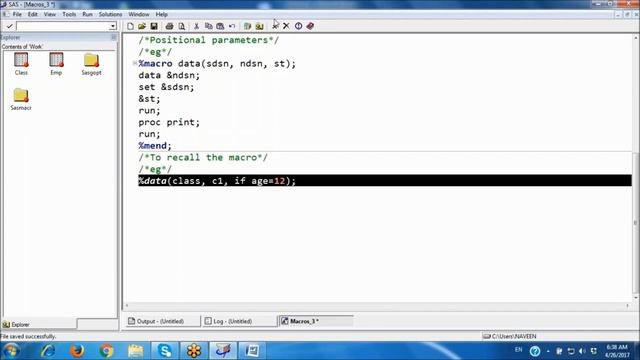This screenshot has height=360, width=640.
Task: Click the %mend; line in the editor
Action: point(155,146)
